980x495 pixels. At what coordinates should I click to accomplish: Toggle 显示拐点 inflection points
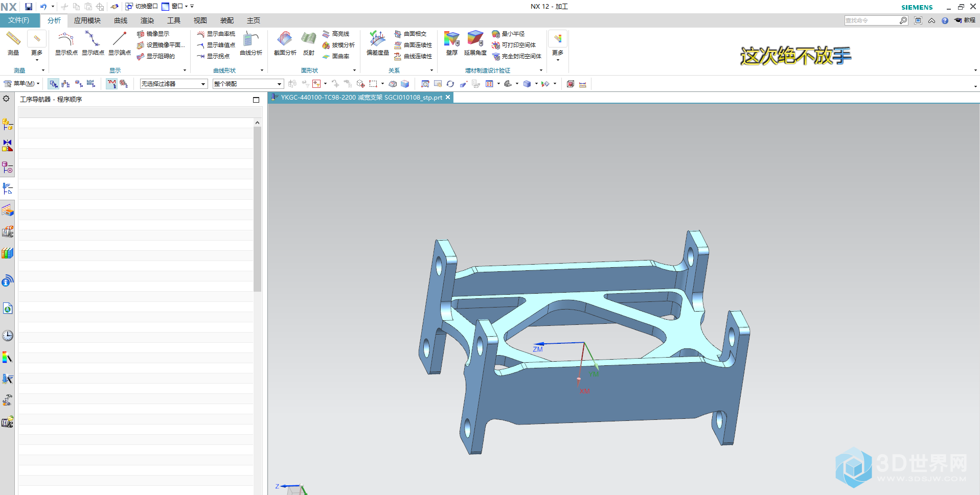(213, 56)
